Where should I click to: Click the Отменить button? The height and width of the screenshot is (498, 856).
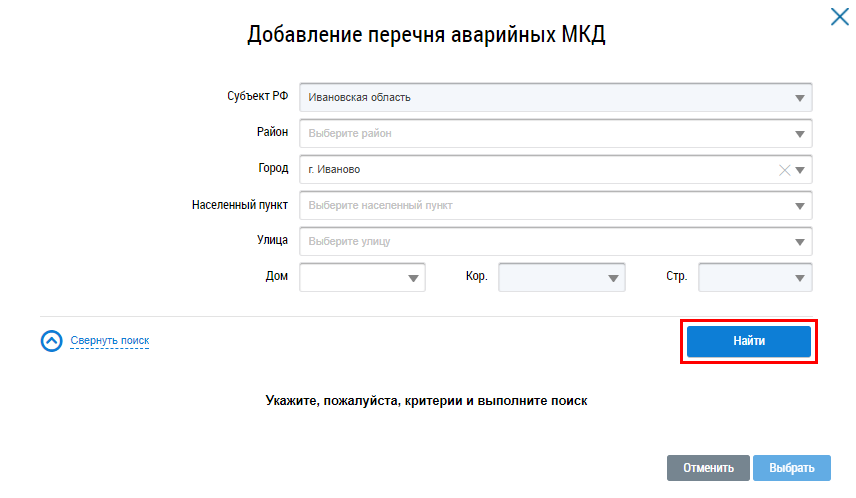(708, 468)
